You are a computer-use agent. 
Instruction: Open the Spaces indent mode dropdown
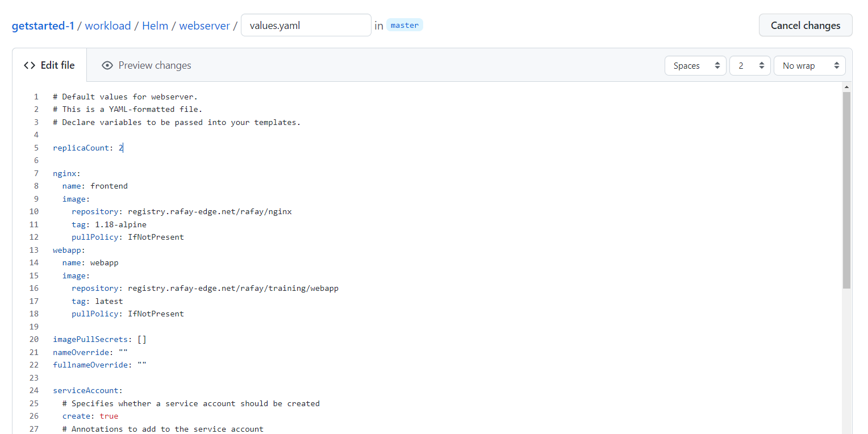(695, 66)
